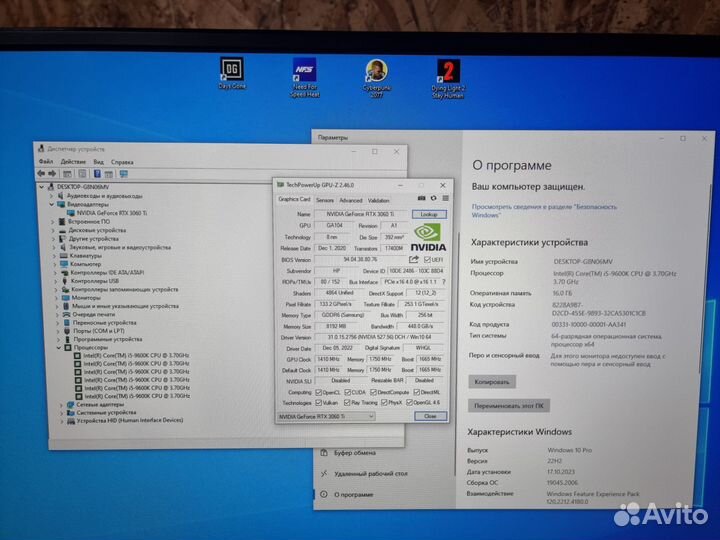
Task: Open Вид menu in Device Manager
Action: point(98,162)
